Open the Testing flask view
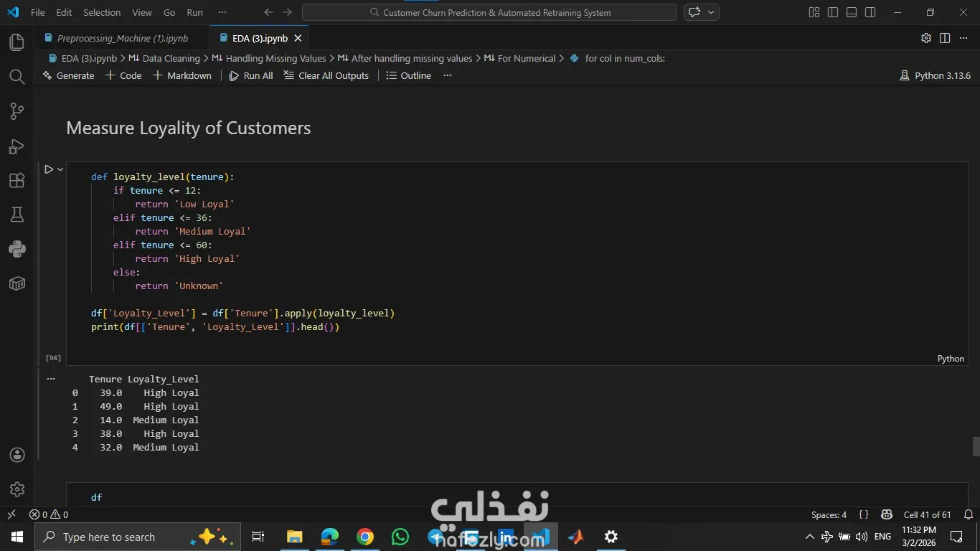The width and height of the screenshot is (980, 551). tap(17, 215)
